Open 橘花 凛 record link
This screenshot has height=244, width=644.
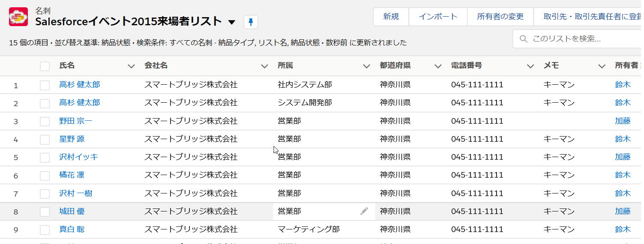point(72,175)
